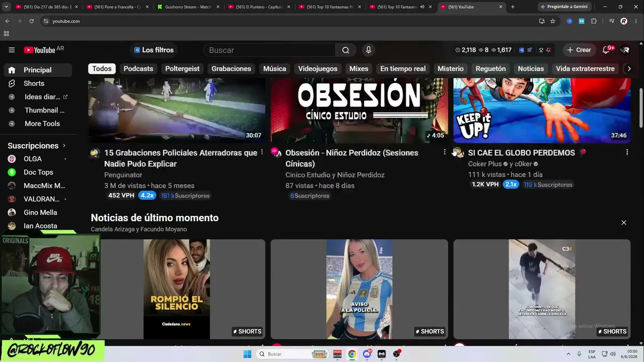
Task: Select the Todos filter chip
Action: tap(102, 68)
